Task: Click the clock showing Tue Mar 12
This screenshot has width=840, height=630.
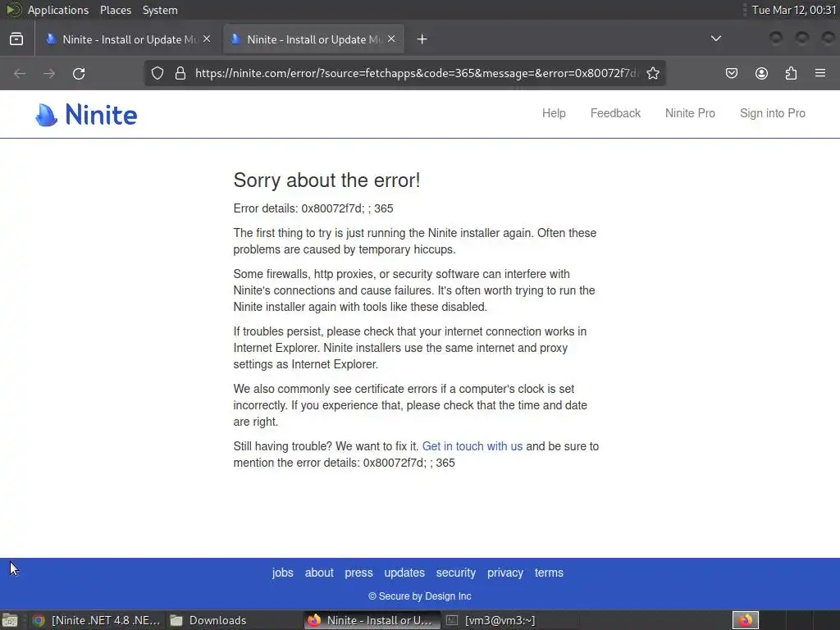Action: 794,10
